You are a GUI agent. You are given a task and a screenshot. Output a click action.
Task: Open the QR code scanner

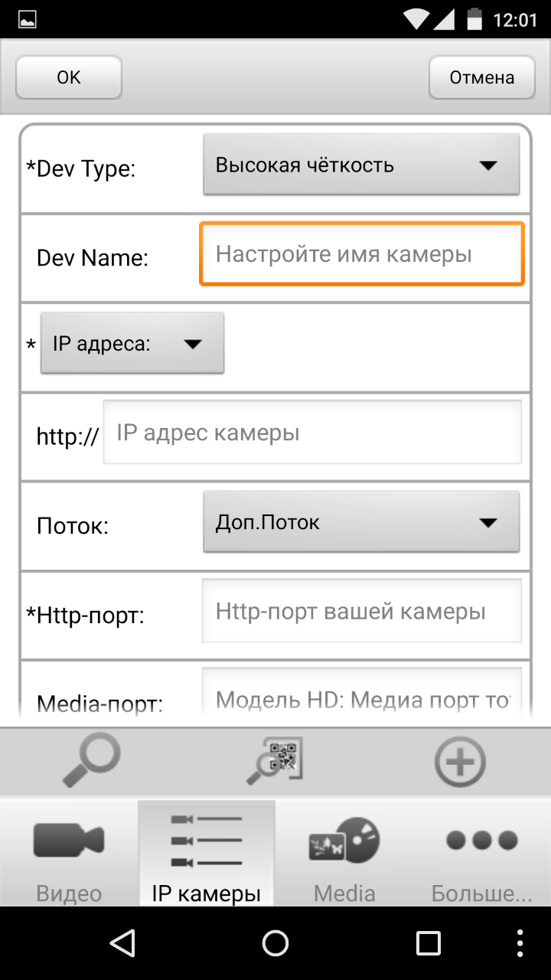275,760
